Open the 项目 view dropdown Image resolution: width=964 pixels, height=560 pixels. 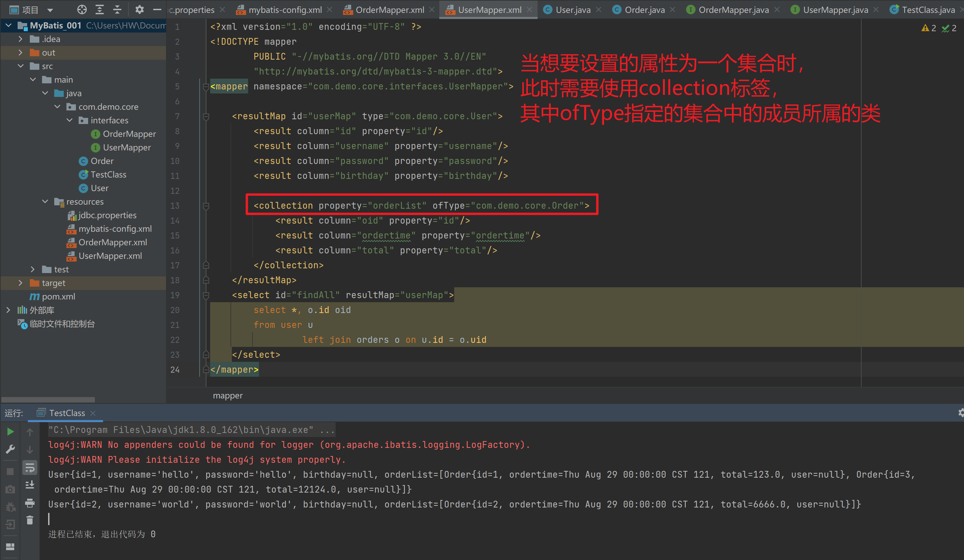coord(50,10)
